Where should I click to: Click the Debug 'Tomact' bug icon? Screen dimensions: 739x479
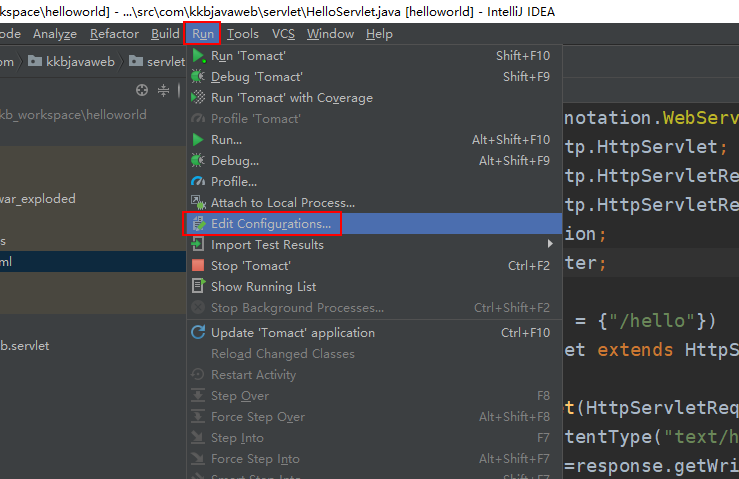(x=198, y=76)
